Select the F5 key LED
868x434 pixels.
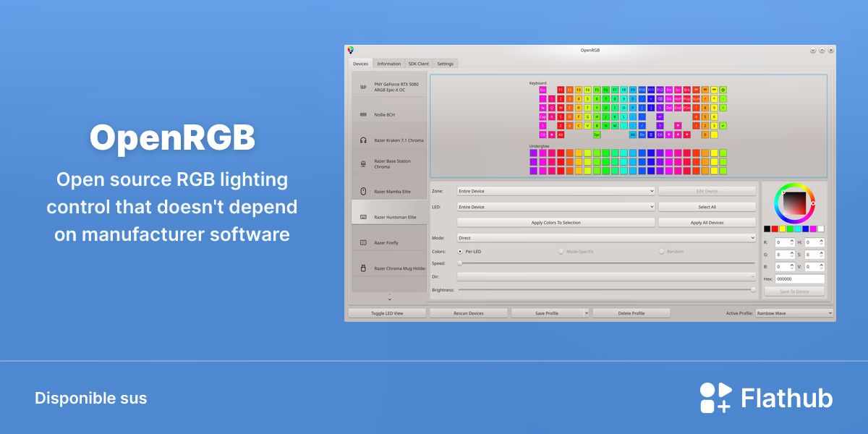tap(597, 90)
